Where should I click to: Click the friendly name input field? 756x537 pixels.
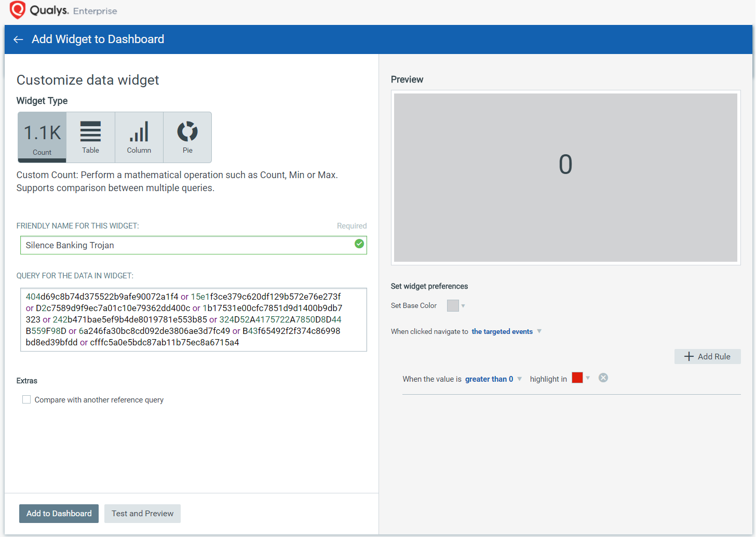click(194, 245)
